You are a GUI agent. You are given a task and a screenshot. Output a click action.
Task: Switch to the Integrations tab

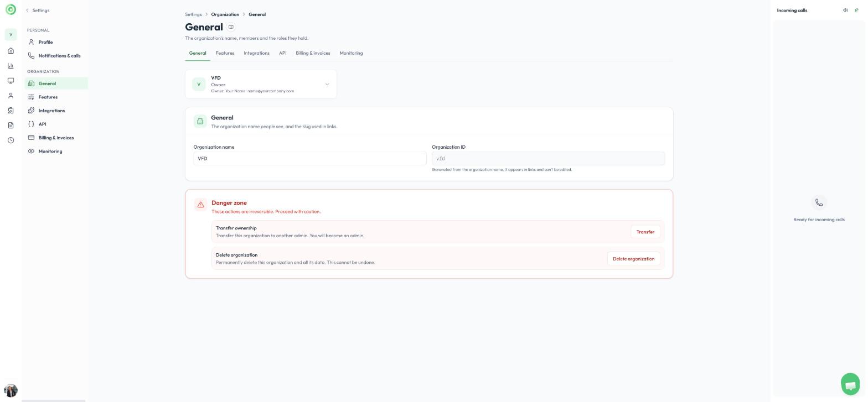tap(256, 53)
